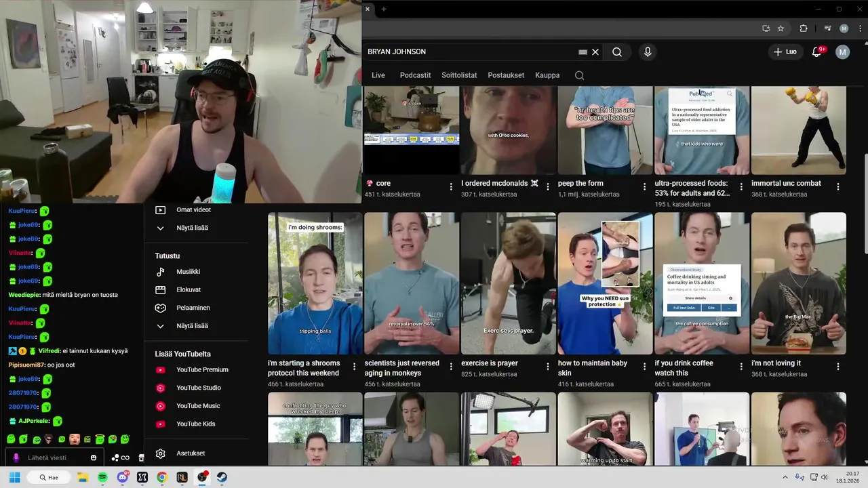Open options menu for 'i'm not loving it'
The height and width of the screenshot is (488, 868).
point(838,366)
